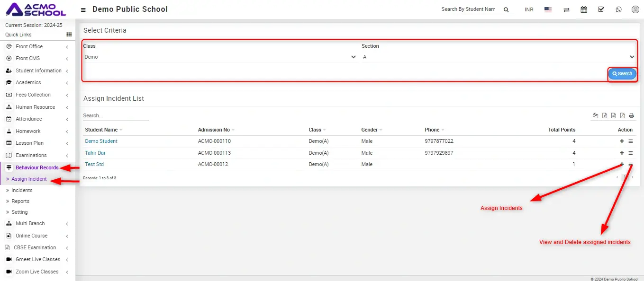This screenshot has height=281, width=644.
Task: Click the blue Search button
Action: pyautogui.click(x=622, y=74)
